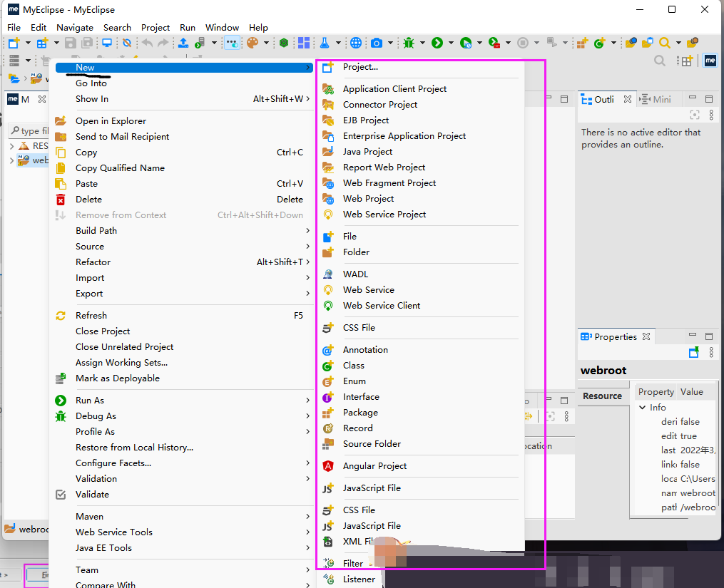Collapse the Info property group

tap(642, 408)
